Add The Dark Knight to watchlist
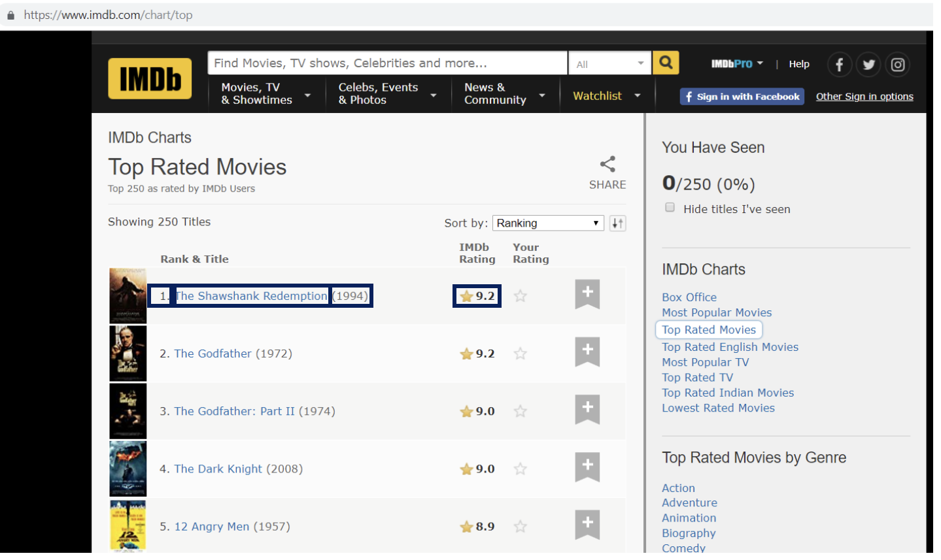Image resolution: width=941 pixels, height=560 pixels. (x=587, y=467)
